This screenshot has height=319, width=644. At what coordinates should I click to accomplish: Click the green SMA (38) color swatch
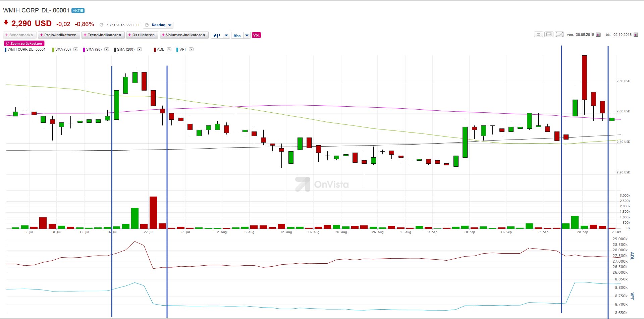pyautogui.click(x=53, y=50)
